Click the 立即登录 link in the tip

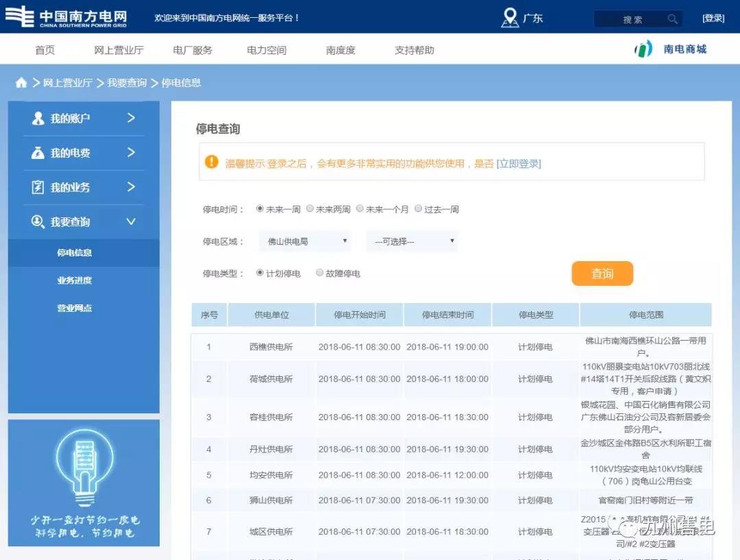click(x=519, y=163)
